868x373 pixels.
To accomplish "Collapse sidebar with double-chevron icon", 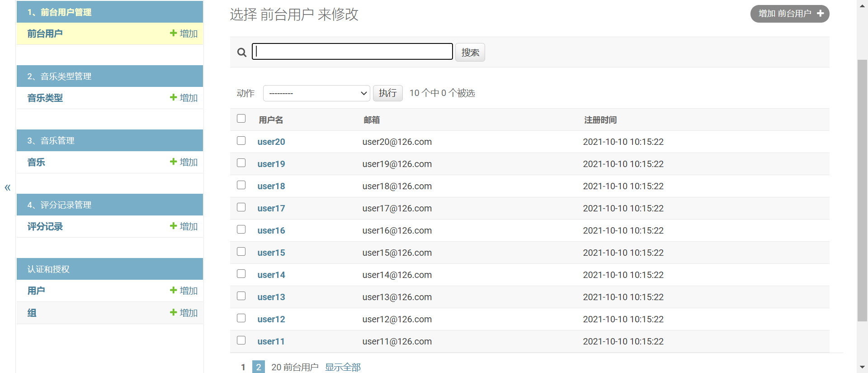I will point(8,187).
